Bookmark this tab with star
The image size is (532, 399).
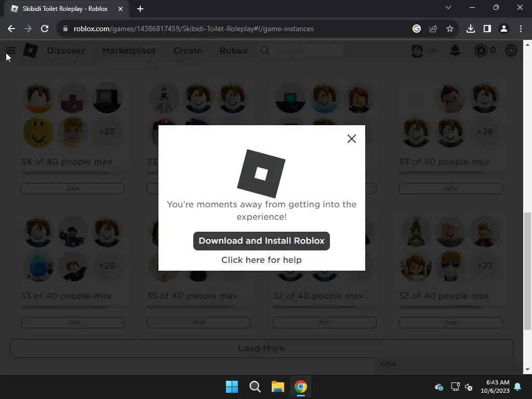[450, 29]
